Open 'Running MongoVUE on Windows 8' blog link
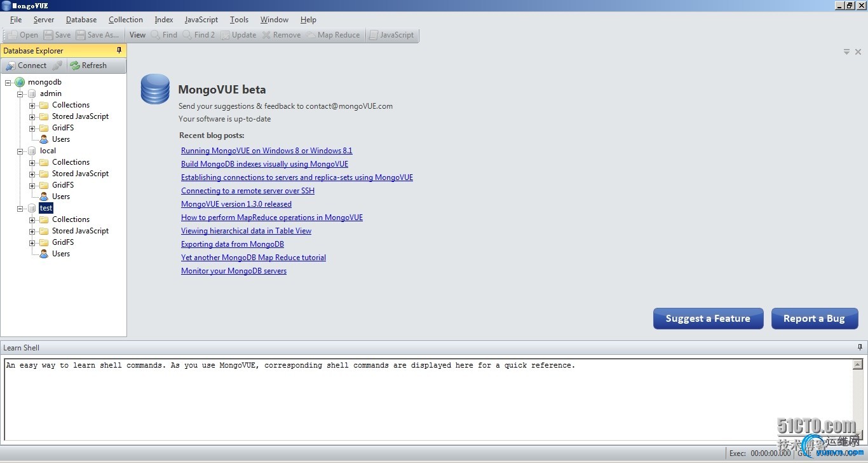This screenshot has width=868, height=463. [x=267, y=151]
